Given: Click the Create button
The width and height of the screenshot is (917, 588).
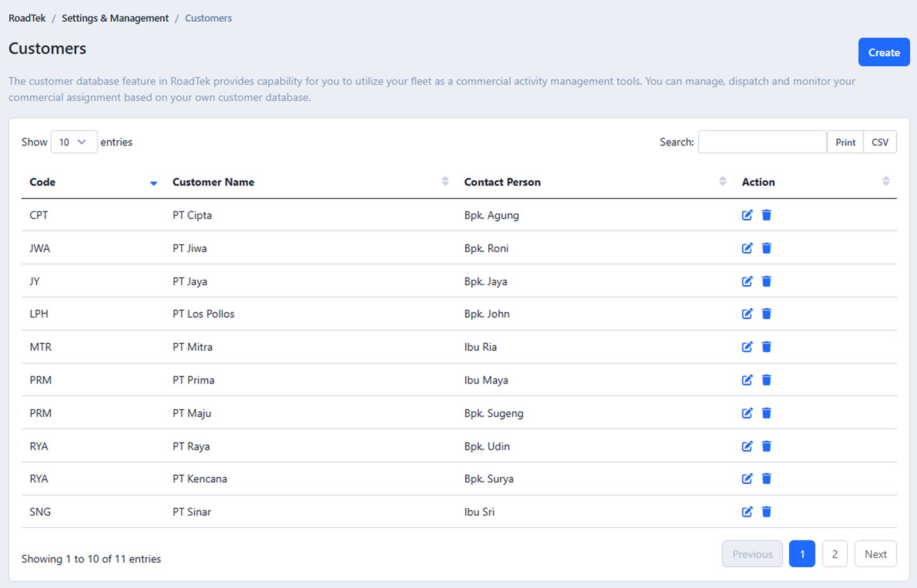Looking at the screenshot, I should 883,52.
